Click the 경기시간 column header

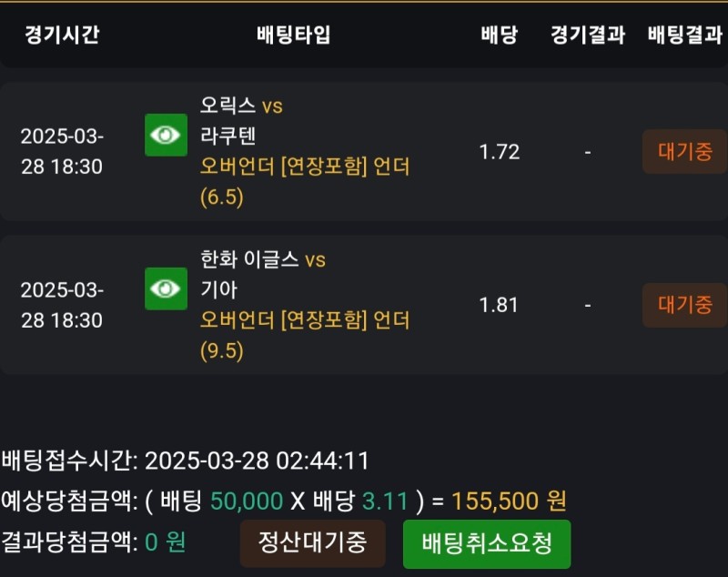coord(62,35)
